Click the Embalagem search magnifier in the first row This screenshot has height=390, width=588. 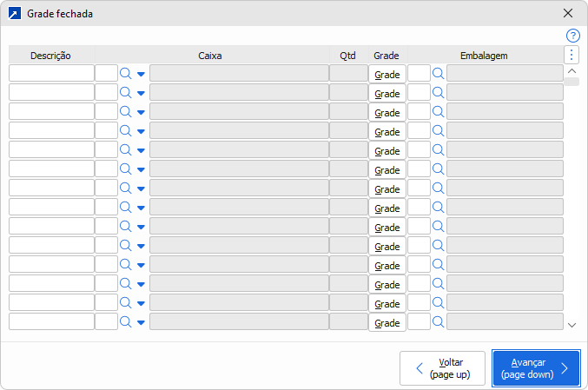(x=439, y=74)
